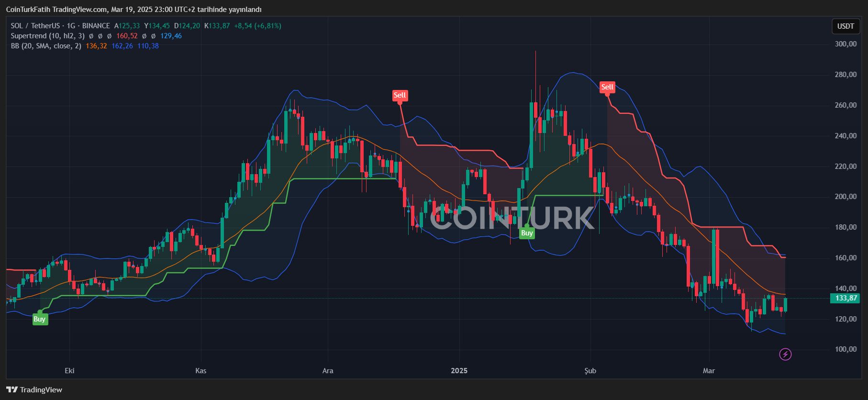868x400 pixels.
Task: Click the purple lightning bolt icon
Action: [785, 355]
